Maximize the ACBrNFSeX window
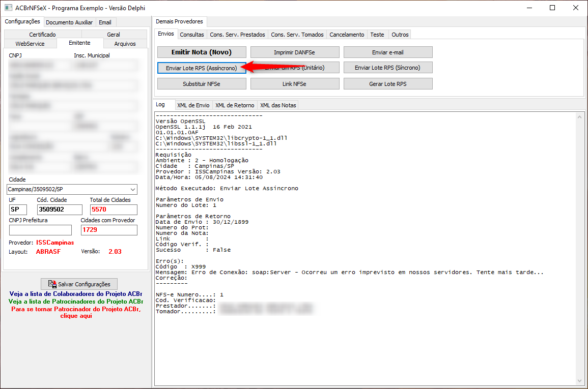 click(x=552, y=8)
